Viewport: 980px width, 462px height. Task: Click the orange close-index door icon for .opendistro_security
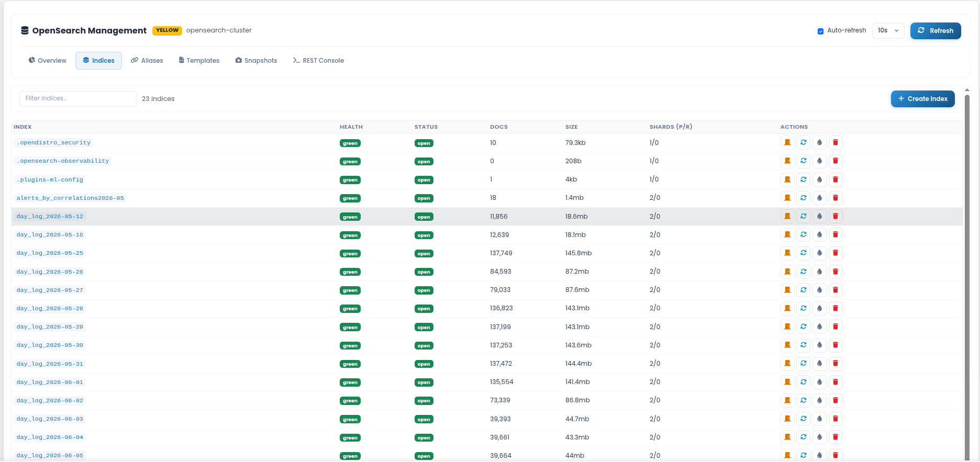pyautogui.click(x=787, y=142)
